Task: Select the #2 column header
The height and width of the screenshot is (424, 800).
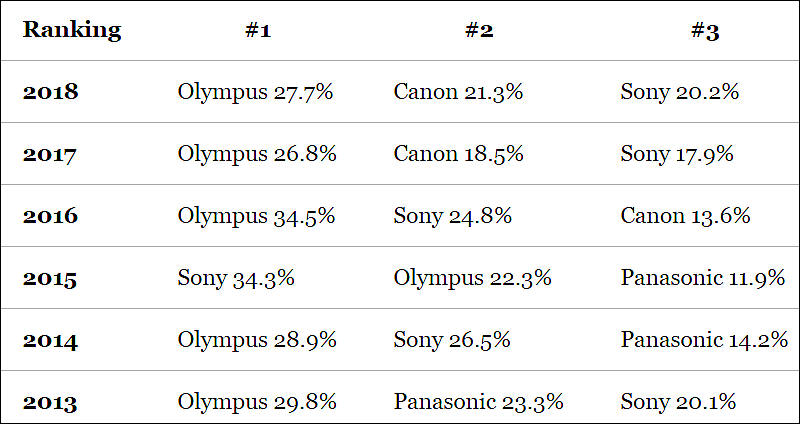Action: pyautogui.click(x=479, y=31)
